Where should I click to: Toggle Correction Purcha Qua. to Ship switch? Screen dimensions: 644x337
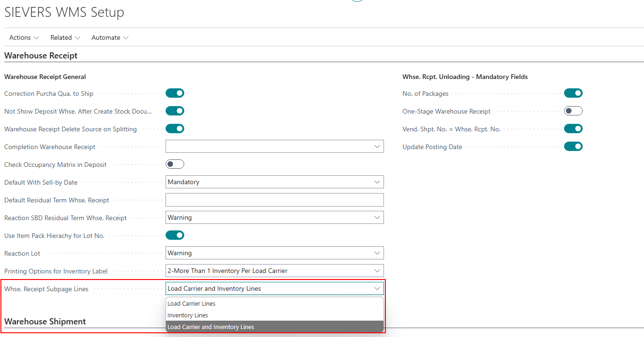coord(175,93)
